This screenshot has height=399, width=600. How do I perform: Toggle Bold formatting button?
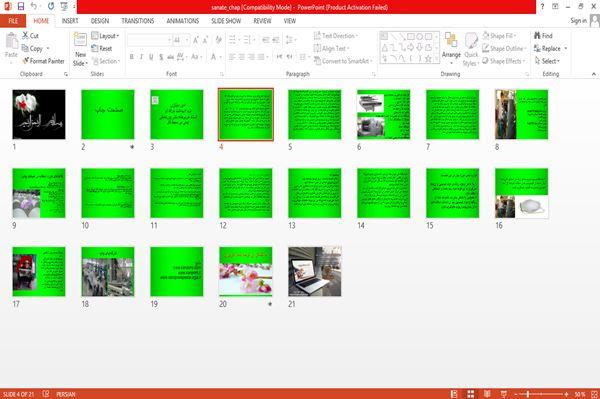coord(132,57)
